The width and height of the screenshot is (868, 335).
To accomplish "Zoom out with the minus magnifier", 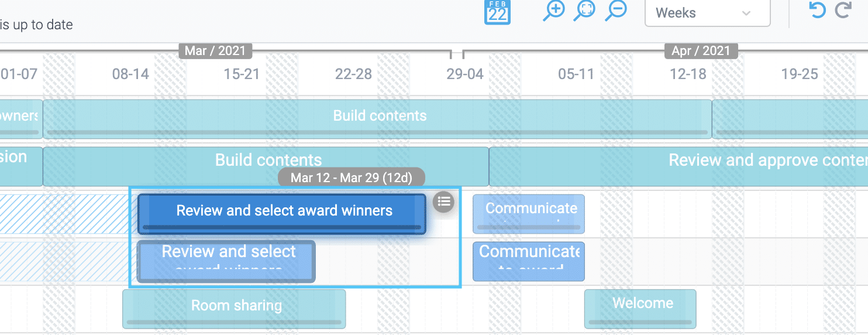I will pos(616,11).
